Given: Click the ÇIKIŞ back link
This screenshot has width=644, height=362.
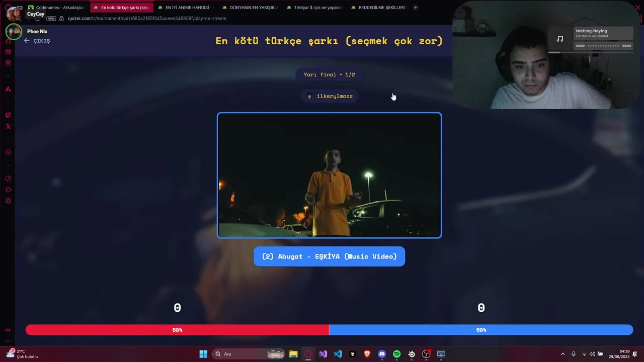Looking at the screenshot, I should click(37, 41).
